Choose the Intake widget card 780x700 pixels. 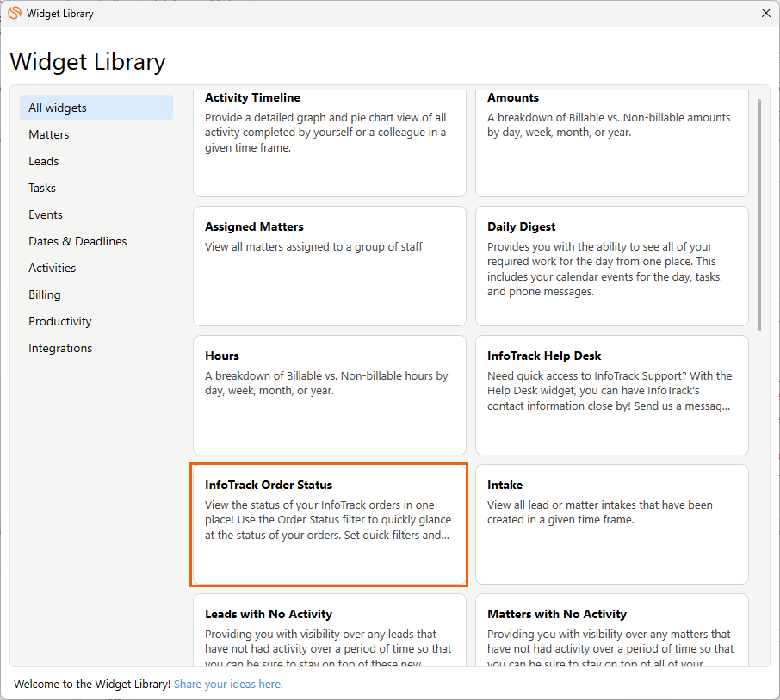[x=611, y=523]
